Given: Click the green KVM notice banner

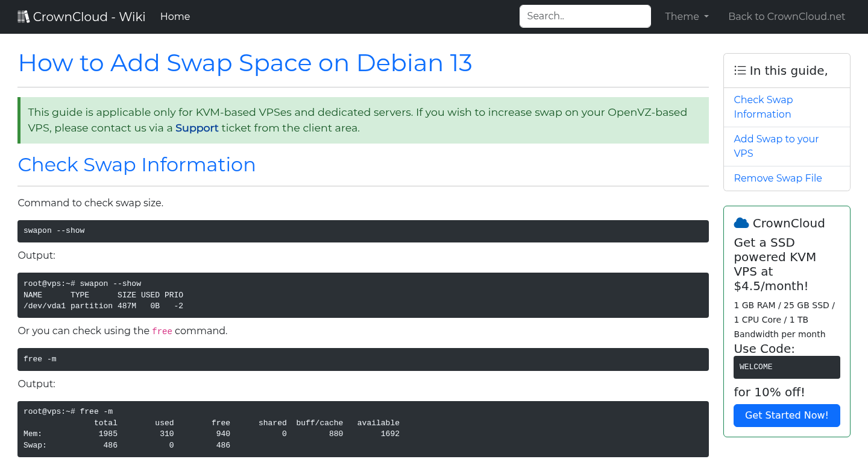Looking at the screenshot, I should pos(362,119).
